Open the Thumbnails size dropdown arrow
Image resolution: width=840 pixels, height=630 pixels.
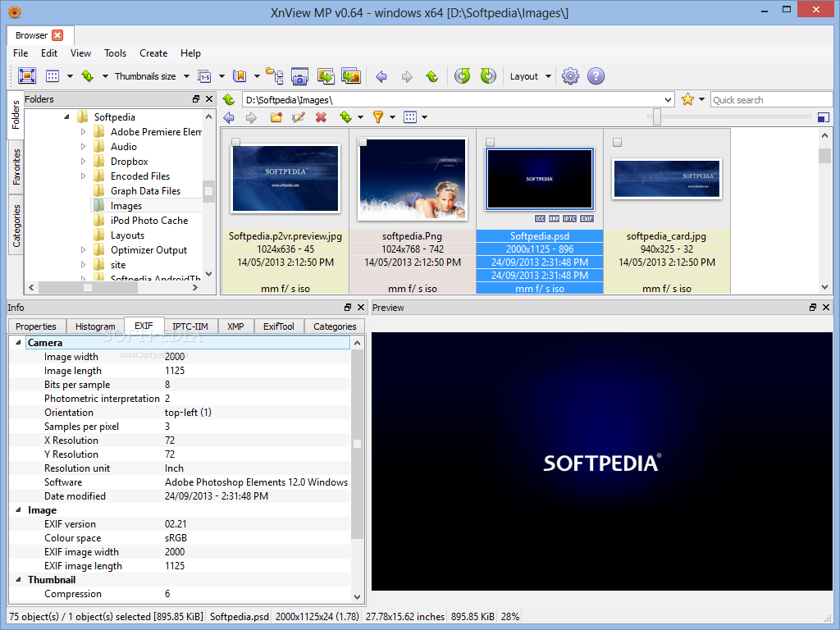186,76
